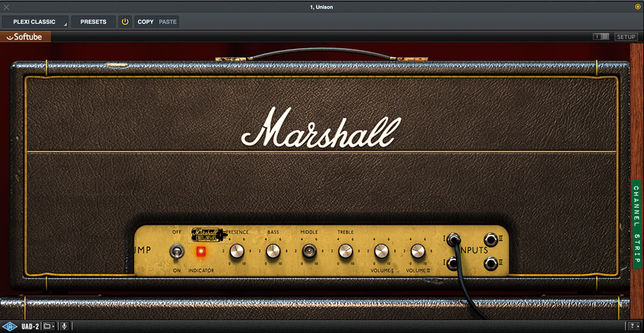The height and width of the screenshot is (333, 644).
Task: Adjust the PRESENCE knob
Action: tap(237, 250)
